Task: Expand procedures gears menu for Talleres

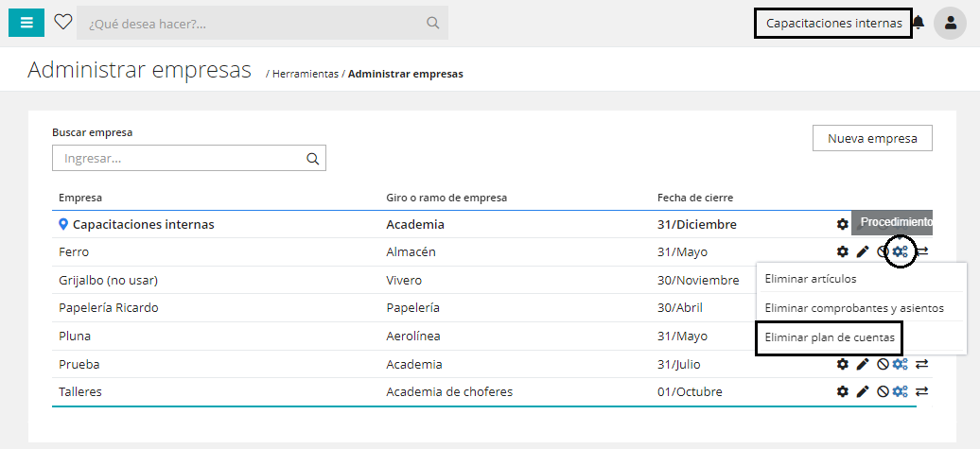Action: (x=901, y=391)
